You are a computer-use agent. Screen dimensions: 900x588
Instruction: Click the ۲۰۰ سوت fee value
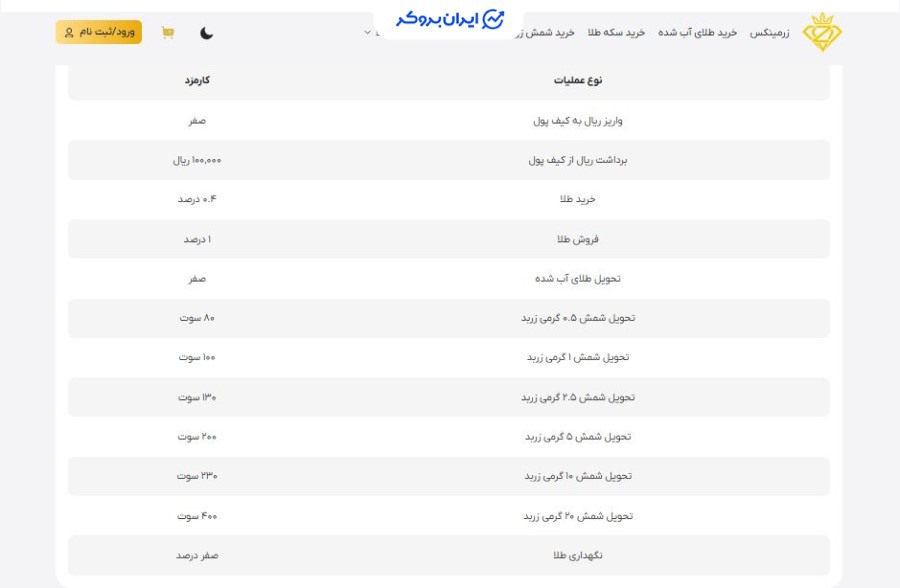[x=197, y=437]
